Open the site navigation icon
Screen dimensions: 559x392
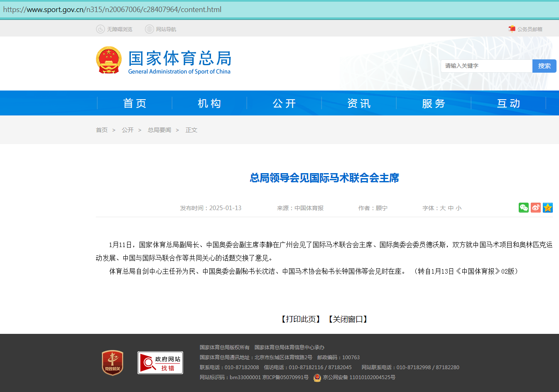150,29
